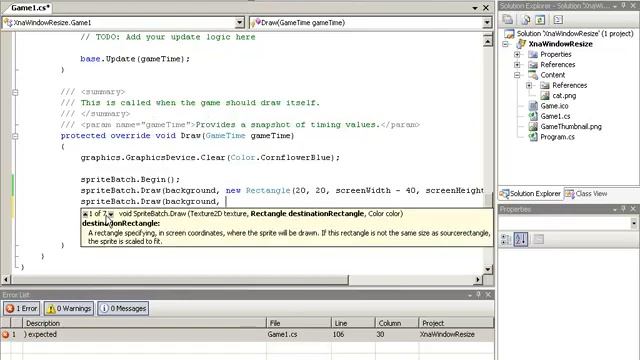Switch to the Class View tab
This screenshot has height=360, width=640.
[586, 194]
